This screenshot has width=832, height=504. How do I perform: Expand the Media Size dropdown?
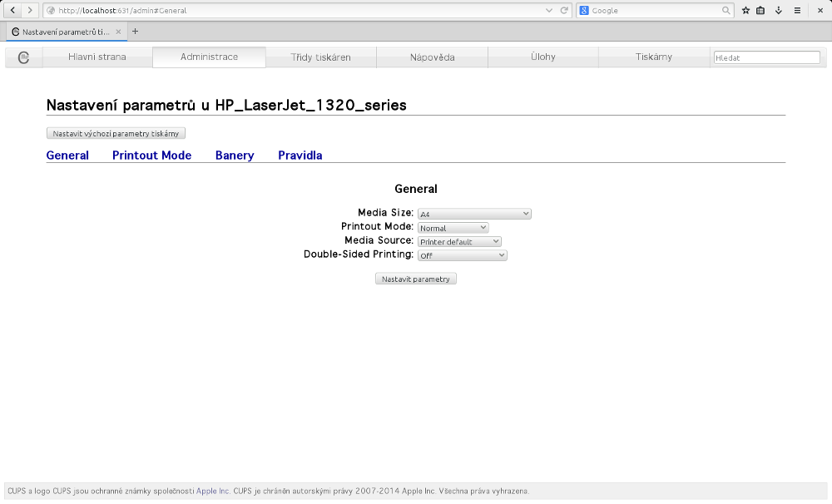[x=474, y=214]
